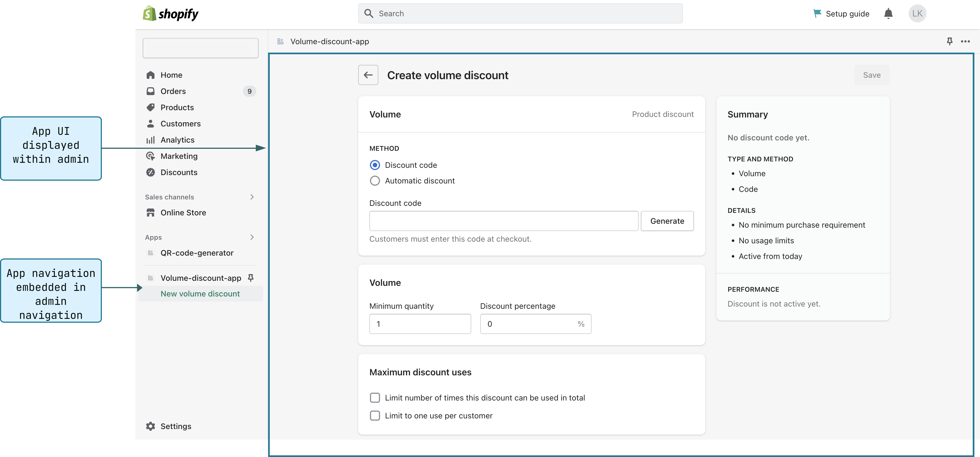Click the Sales channels heading
980x457 pixels.
click(169, 197)
